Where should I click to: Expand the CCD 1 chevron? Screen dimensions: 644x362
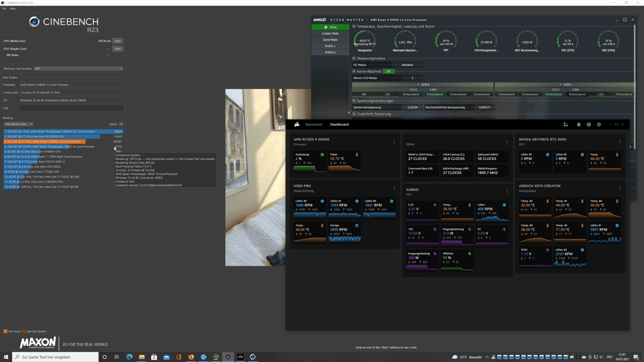click(560, 84)
